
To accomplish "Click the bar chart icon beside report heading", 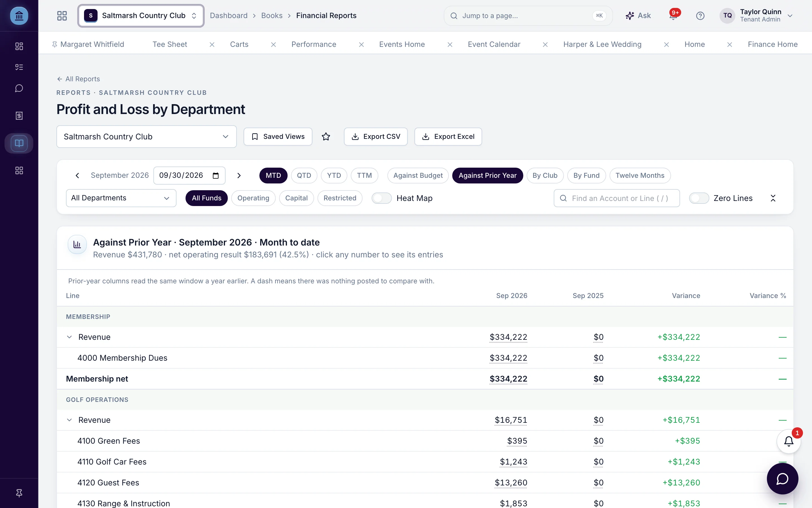I will 77,244.
